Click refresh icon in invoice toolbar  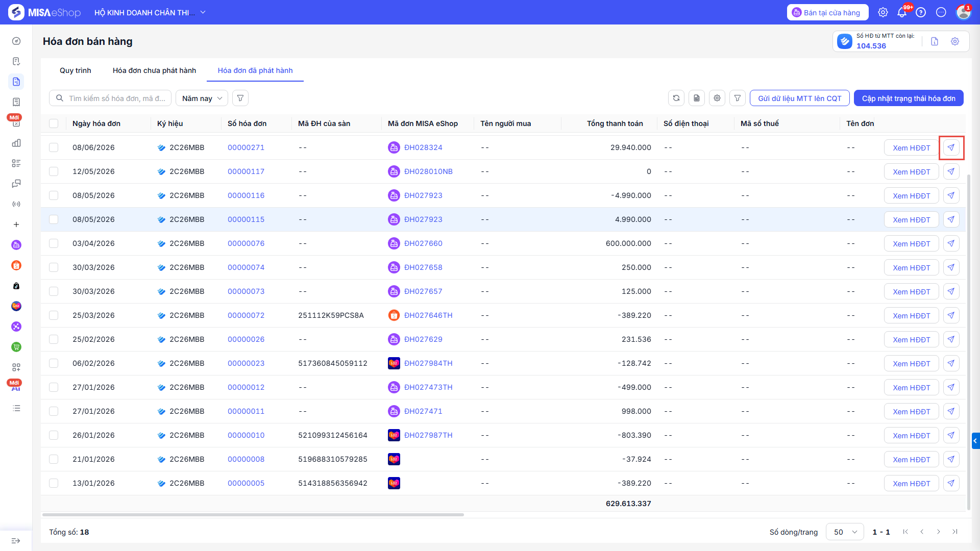tap(676, 98)
